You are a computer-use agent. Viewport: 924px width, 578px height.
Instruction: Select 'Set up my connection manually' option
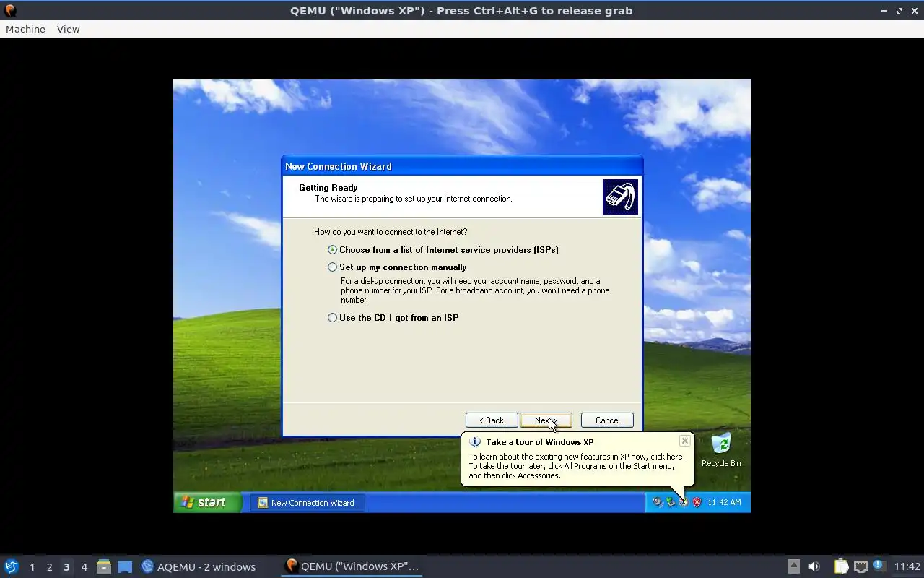coord(397,267)
